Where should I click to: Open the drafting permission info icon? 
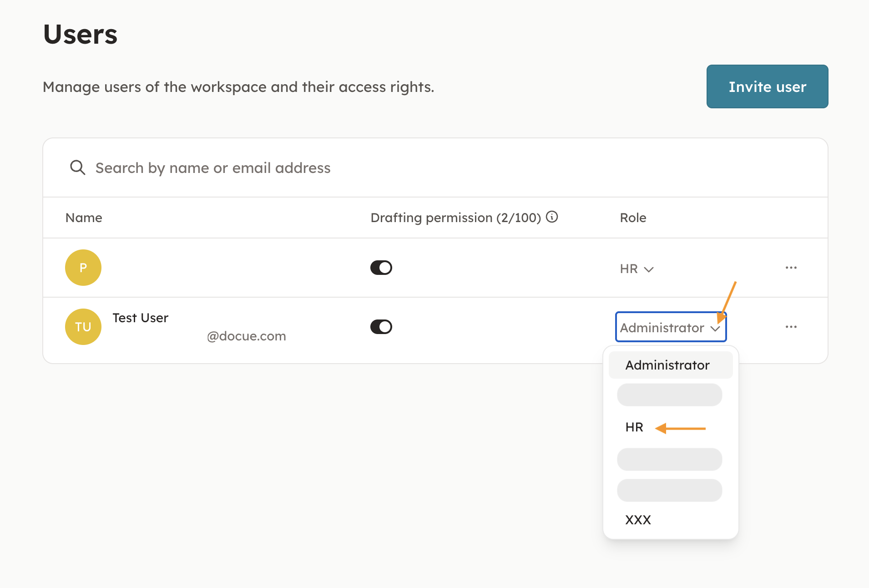tap(552, 217)
